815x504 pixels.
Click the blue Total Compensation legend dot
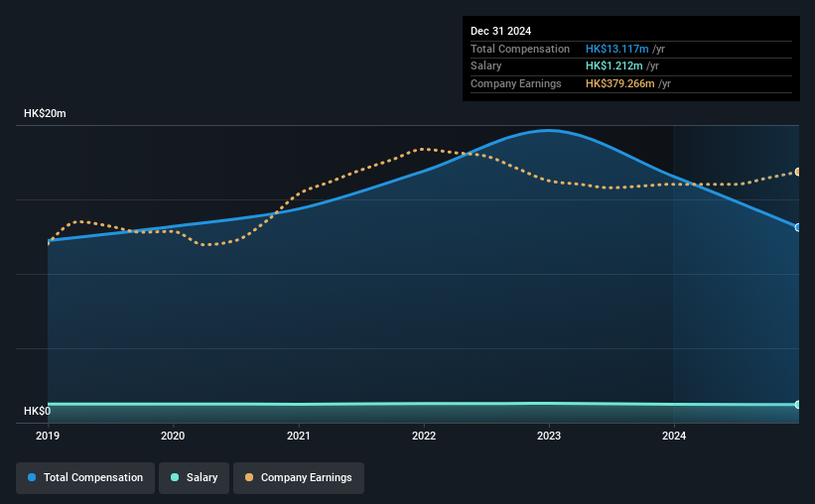click(32, 477)
